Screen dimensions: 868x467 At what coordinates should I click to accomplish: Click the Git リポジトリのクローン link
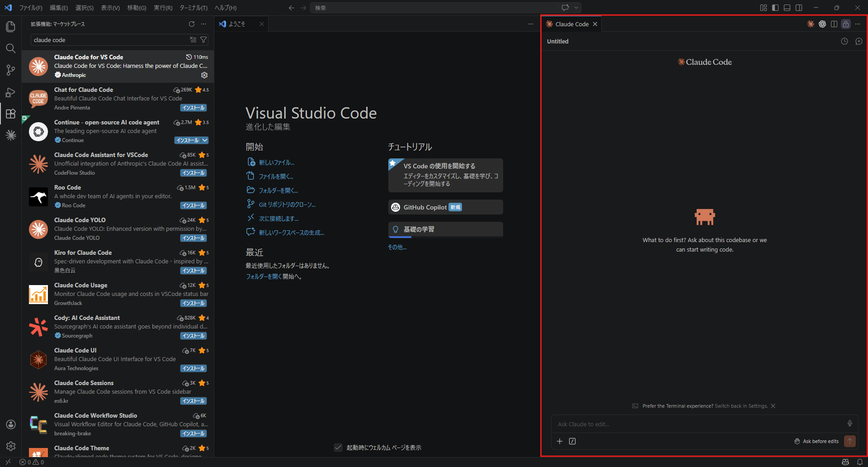287,205
